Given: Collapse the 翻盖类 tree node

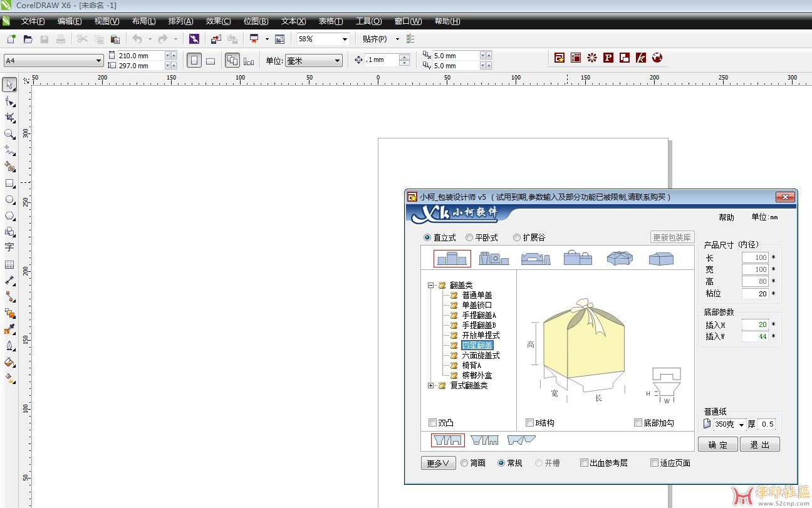Looking at the screenshot, I should tap(431, 285).
